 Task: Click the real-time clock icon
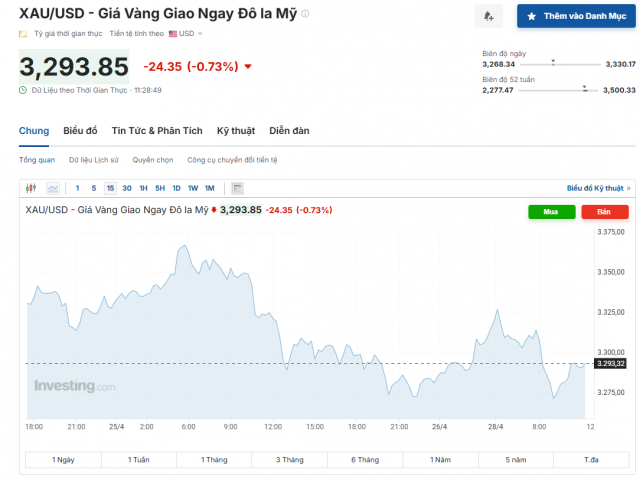click(23, 90)
